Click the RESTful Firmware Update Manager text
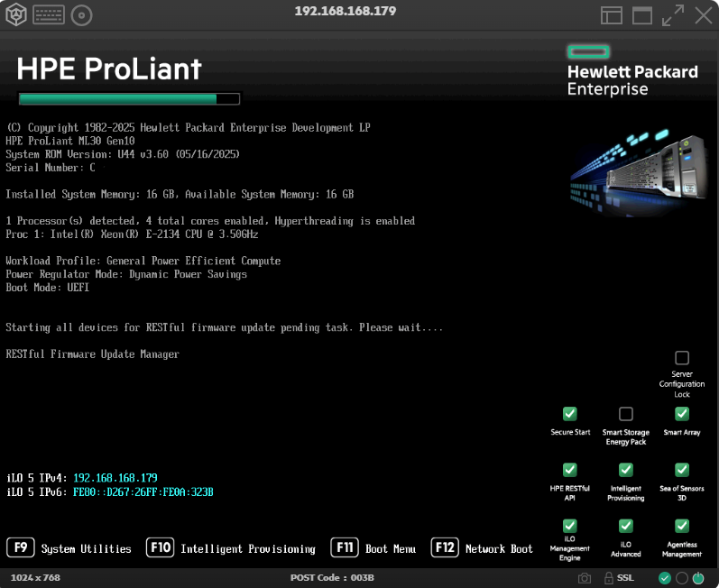Screen dimensions: 719x588 pyautogui.click(x=92, y=354)
